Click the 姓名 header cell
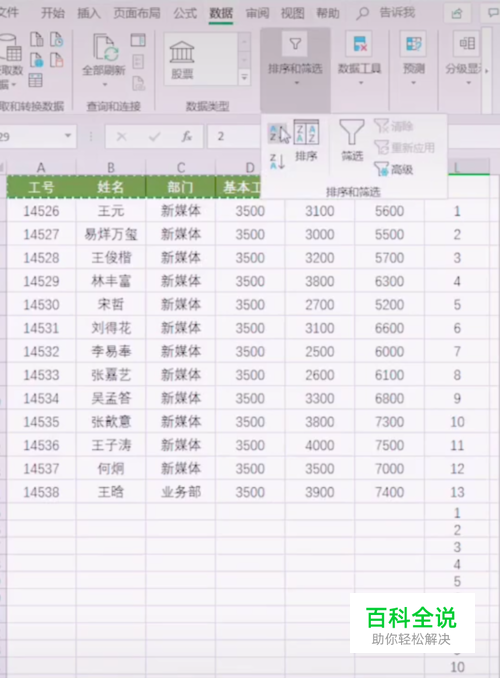 coord(111,187)
